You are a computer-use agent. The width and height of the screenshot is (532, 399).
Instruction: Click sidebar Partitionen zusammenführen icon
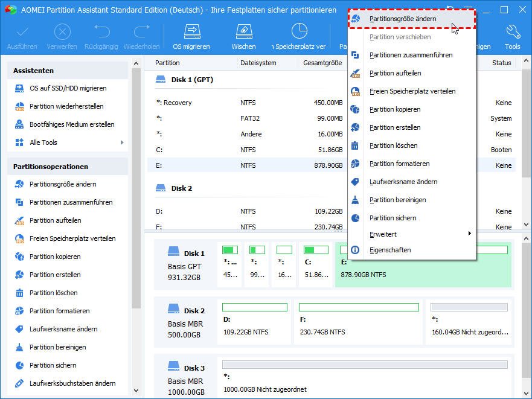tap(19, 203)
